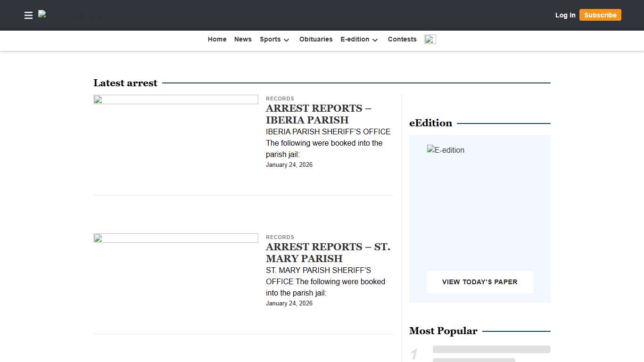The width and height of the screenshot is (644, 362).
Task: Open Arrest Reports – St. Mary Parish headline
Action: tap(328, 253)
